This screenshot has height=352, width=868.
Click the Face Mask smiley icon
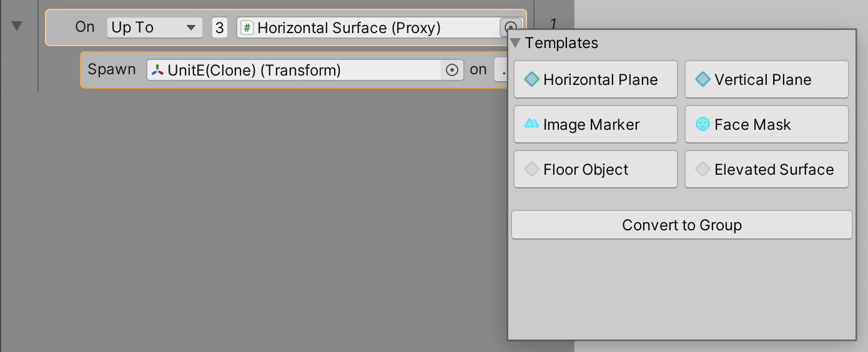coord(703,124)
